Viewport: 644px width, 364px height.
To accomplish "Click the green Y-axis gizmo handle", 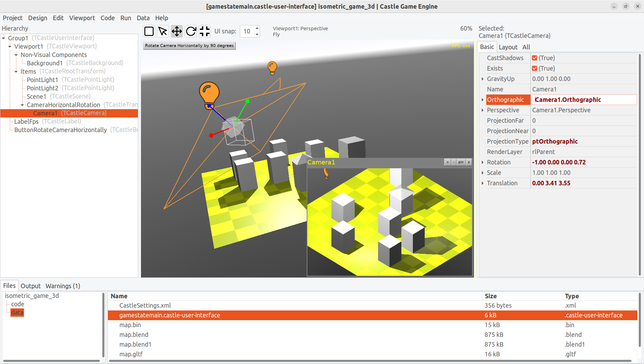I will [x=247, y=101].
